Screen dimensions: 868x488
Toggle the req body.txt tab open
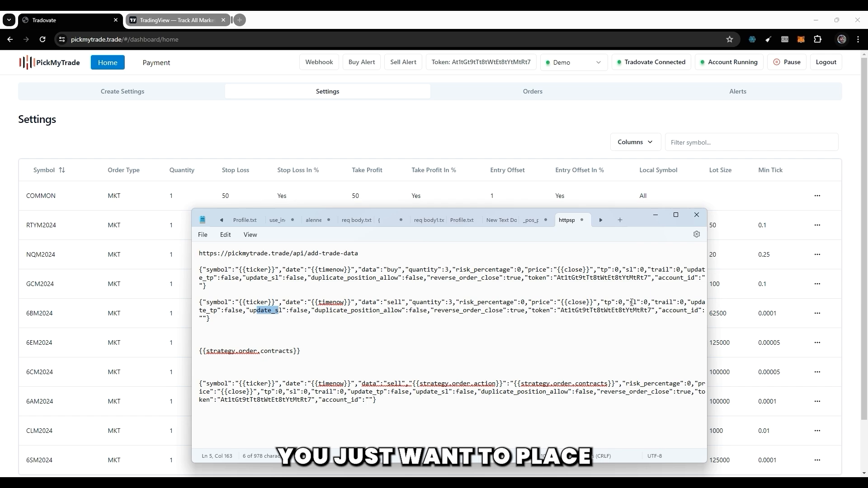coord(357,219)
